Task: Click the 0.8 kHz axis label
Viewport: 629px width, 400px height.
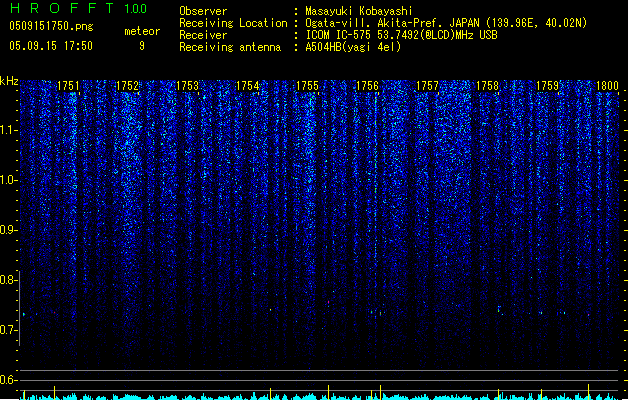Action: tap(9, 280)
